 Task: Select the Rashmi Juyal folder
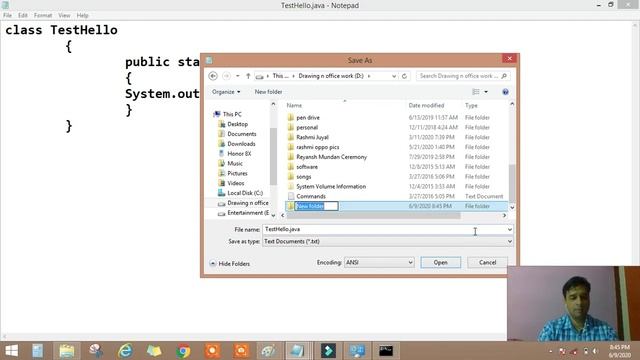312,137
